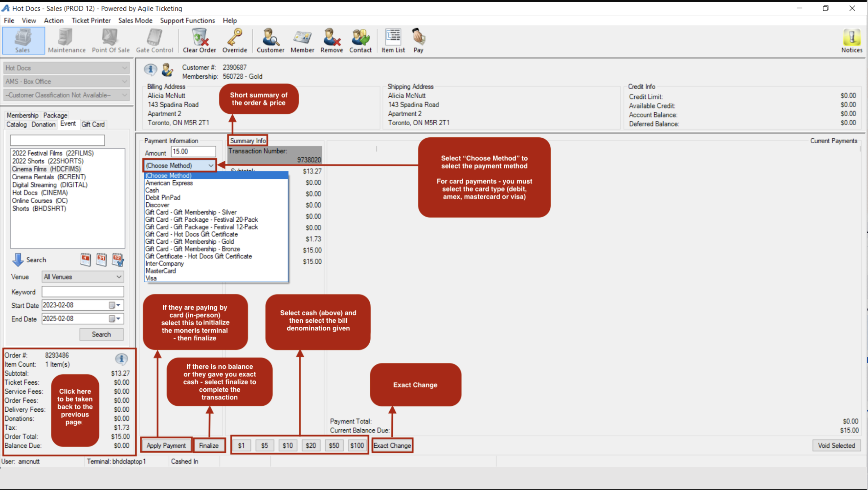Open the Notices icon
This screenshot has height=490, width=868.
tap(852, 40)
